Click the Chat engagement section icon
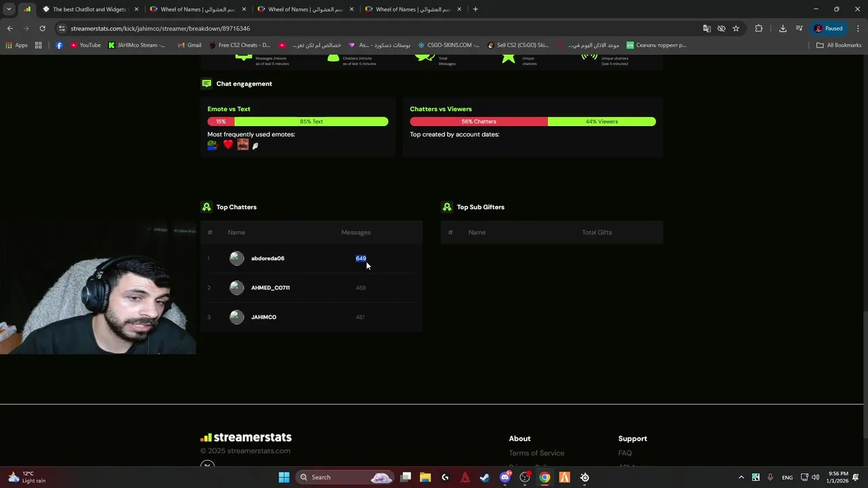The width and height of the screenshot is (868, 488). 206,83
